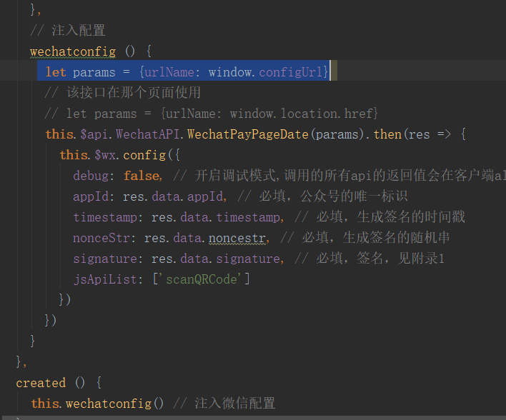Click the 'nonceStr' property key
Image resolution: width=506 pixels, height=420 pixels.
pos(101,238)
